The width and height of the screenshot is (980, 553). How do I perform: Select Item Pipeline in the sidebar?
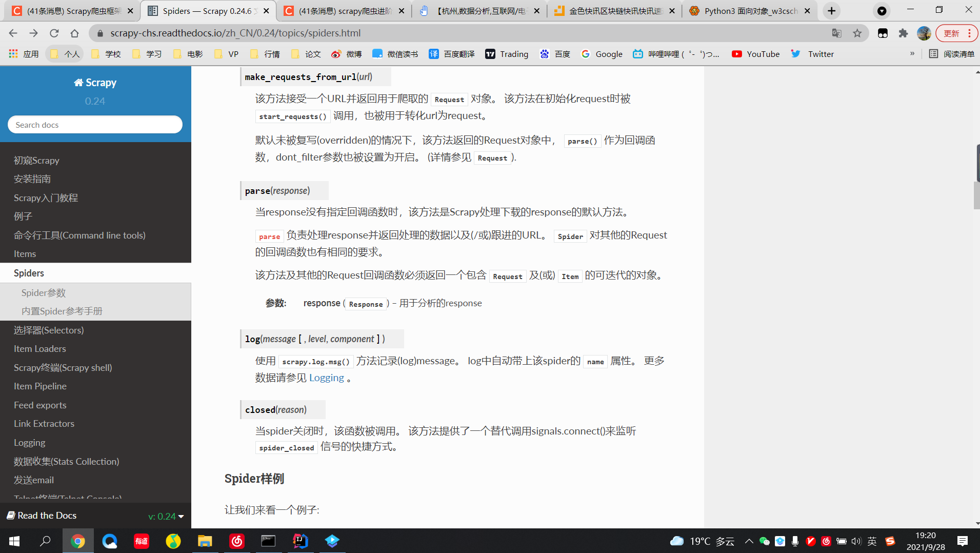(x=40, y=386)
